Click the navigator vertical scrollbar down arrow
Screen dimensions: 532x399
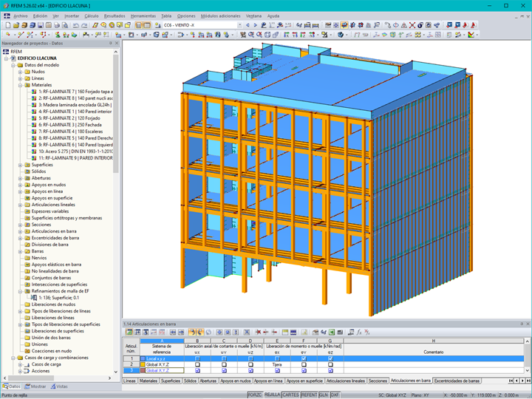pos(116,372)
